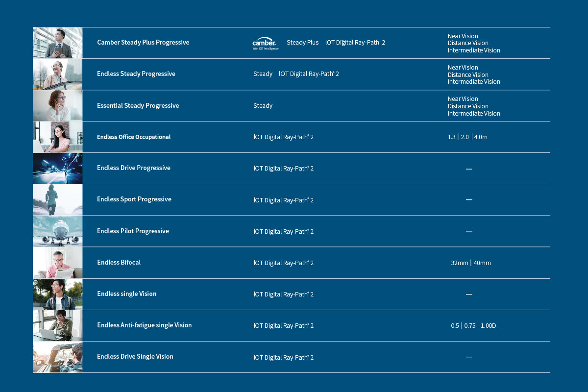Click 'Distance Vision' in the Camber Steady Plus row
This screenshot has height=392, width=588.
pyautogui.click(x=468, y=43)
